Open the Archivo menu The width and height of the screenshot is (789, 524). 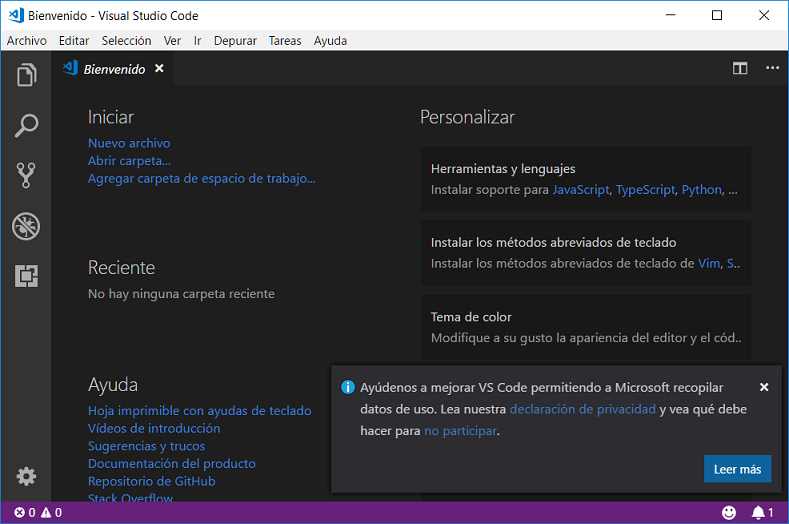click(27, 41)
